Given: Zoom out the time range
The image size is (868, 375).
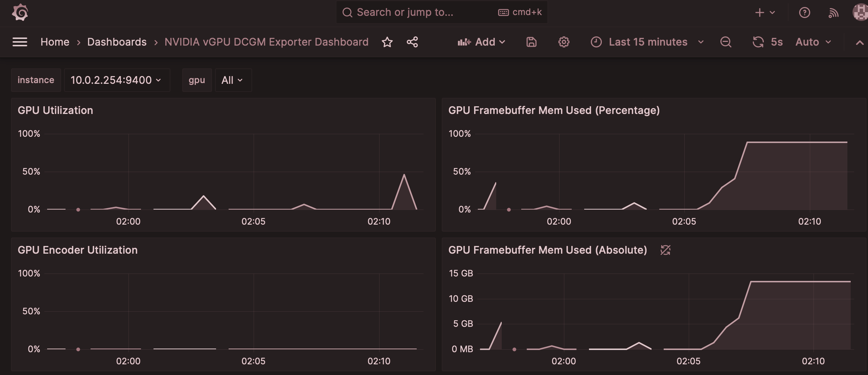Looking at the screenshot, I should (x=726, y=42).
